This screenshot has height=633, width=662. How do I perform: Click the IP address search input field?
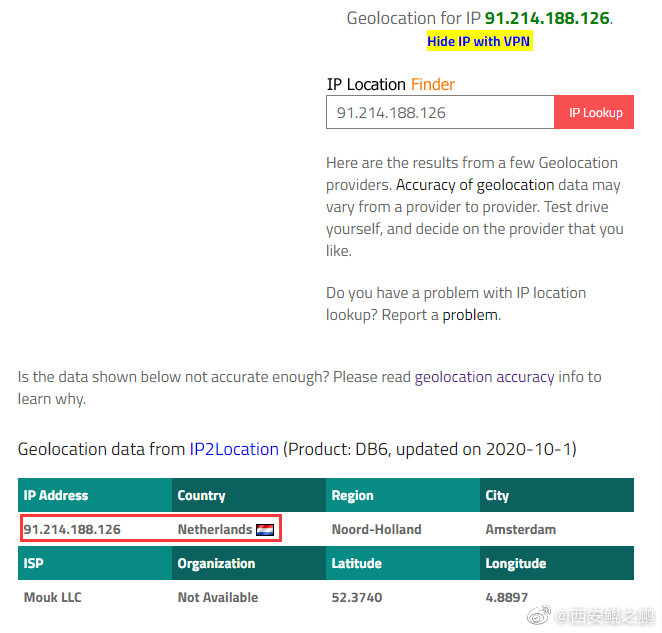pos(440,112)
